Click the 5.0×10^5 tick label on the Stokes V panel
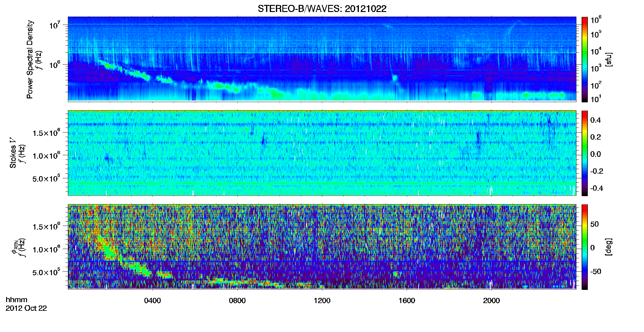 click(46, 178)
